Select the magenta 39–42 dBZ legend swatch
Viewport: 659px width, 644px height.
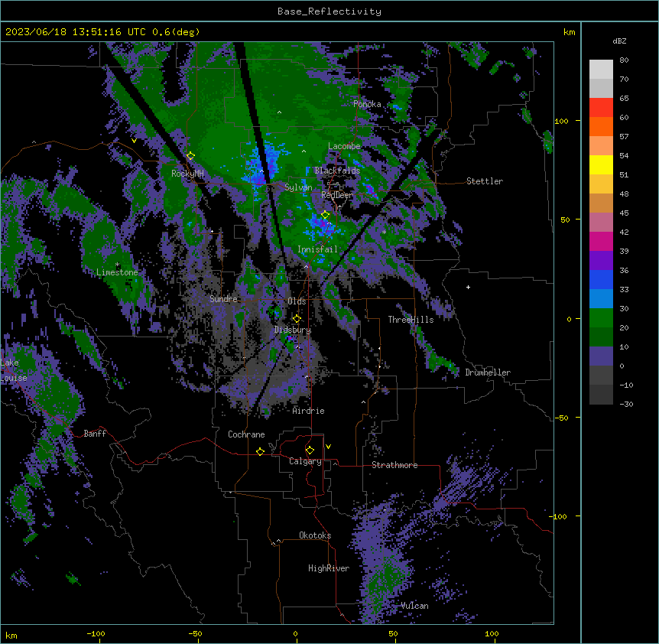click(601, 241)
